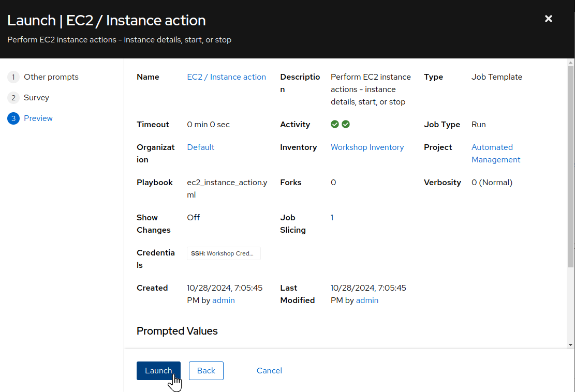Open the EC2 / Instance action link

[x=226, y=77]
